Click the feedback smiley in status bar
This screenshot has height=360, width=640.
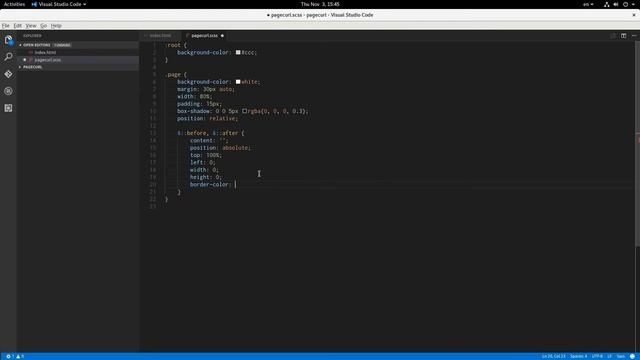coord(632,356)
